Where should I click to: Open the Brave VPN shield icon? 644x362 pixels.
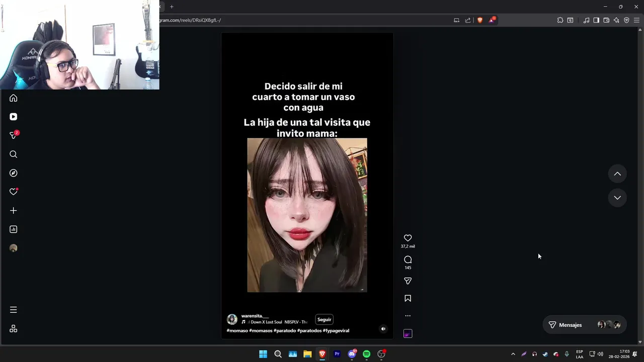tap(626, 20)
